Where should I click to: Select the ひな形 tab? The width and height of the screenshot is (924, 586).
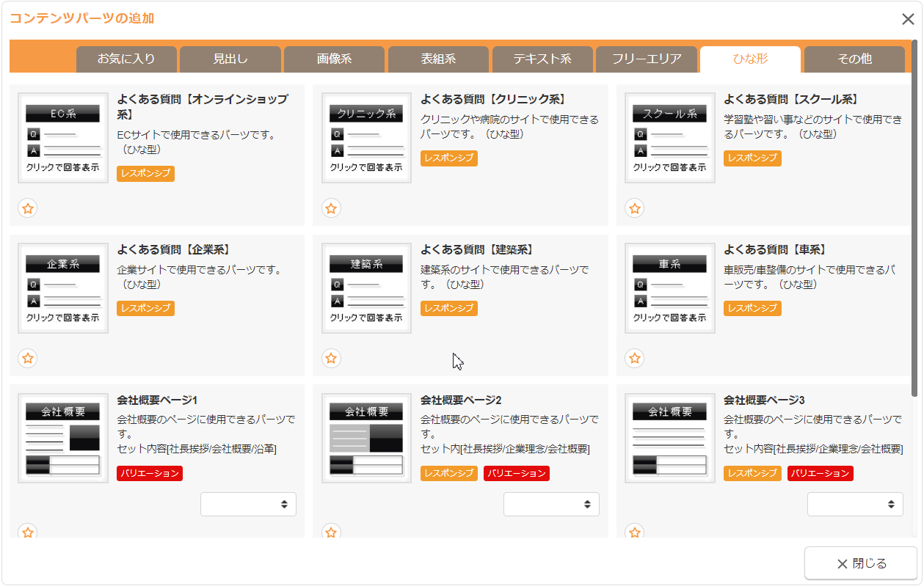point(750,59)
